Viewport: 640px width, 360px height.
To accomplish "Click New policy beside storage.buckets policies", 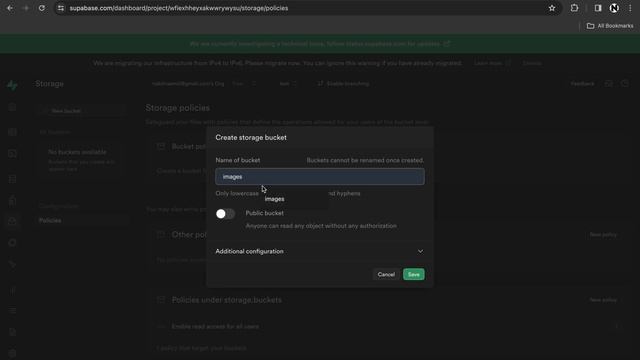I will [603, 300].
